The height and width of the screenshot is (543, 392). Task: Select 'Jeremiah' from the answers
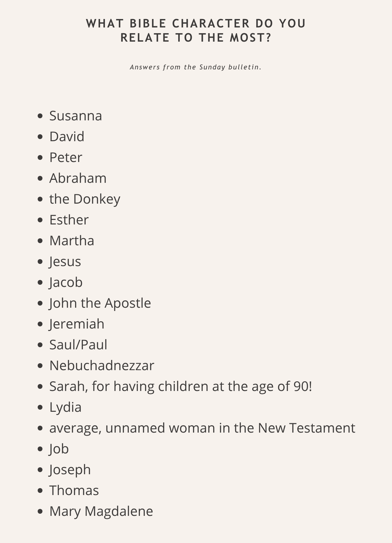77,324
